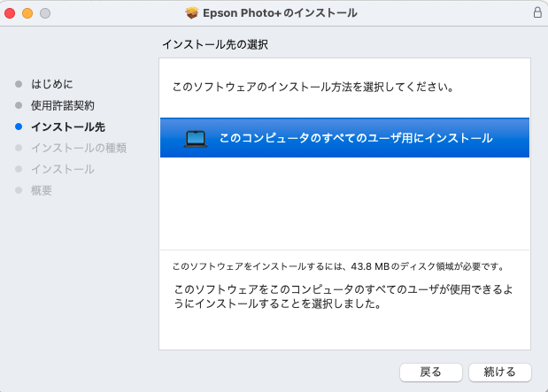Click the 続ける (Continue) button
Image resolution: width=548 pixels, height=392 pixels.
coord(500,372)
